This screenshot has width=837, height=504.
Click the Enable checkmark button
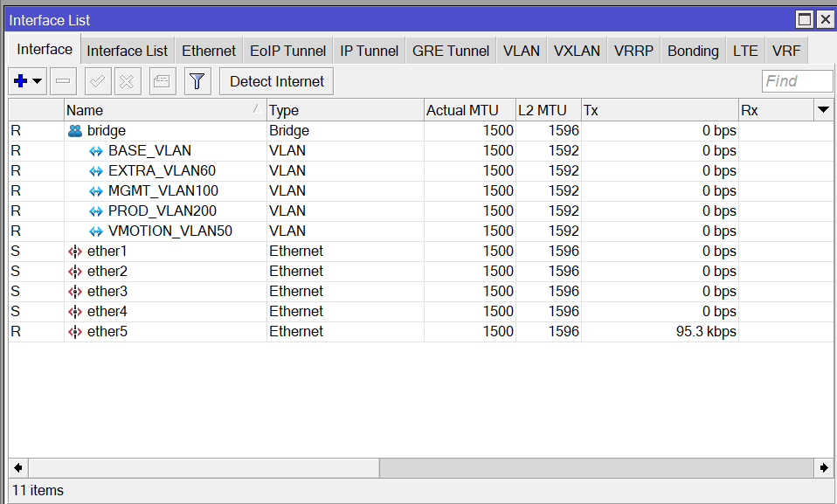coord(98,81)
